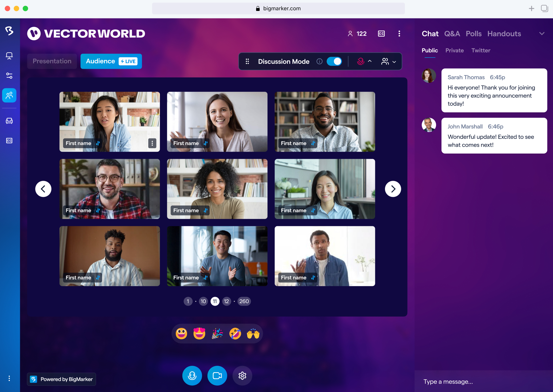This screenshot has width=553, height=392.
Task: Click the camera button at bottom
Action: pos(217,376)
